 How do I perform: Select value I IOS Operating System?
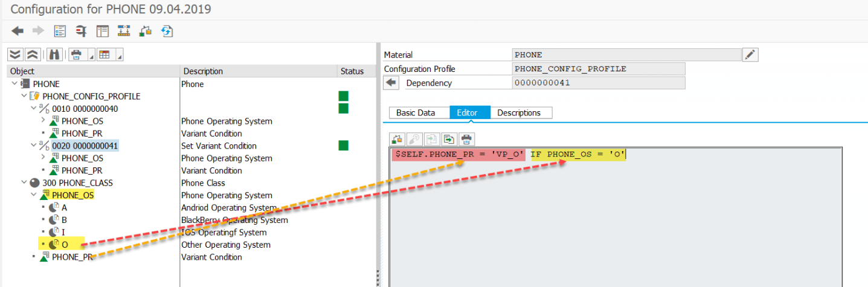(x=63, y=232)
